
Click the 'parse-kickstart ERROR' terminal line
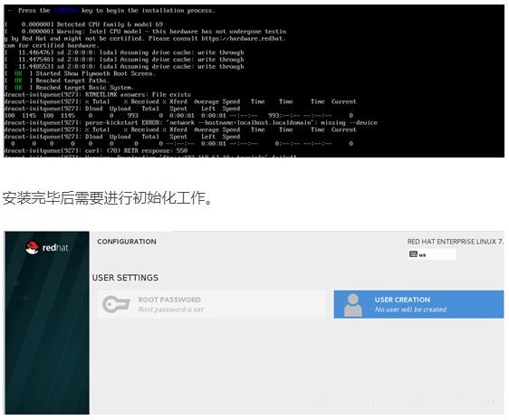click(191, 122)
